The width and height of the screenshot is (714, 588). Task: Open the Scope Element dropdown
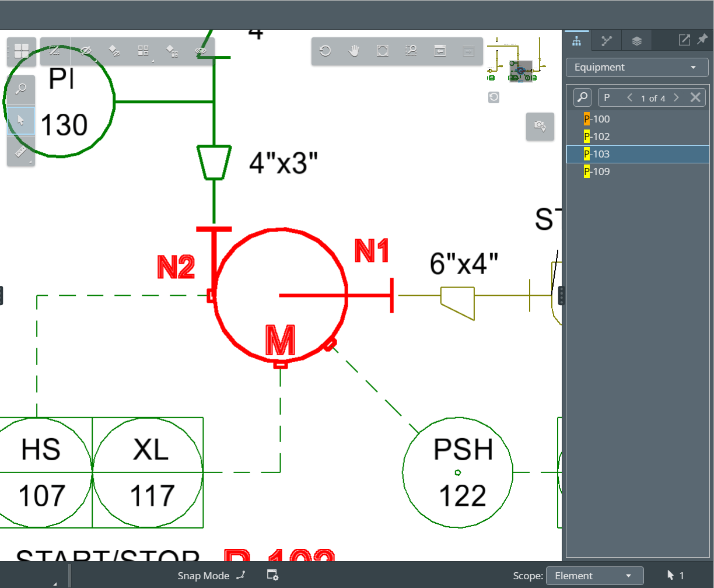[594, 576]
